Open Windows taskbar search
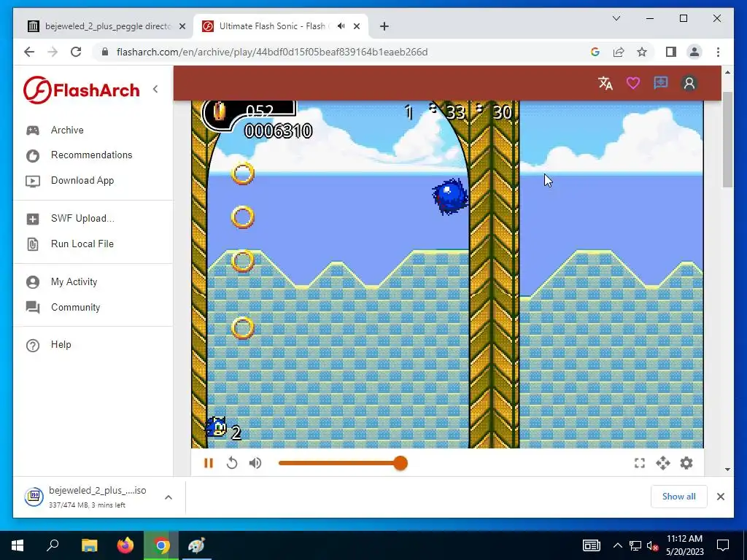 pyautogui.click(x=53, y=545)
